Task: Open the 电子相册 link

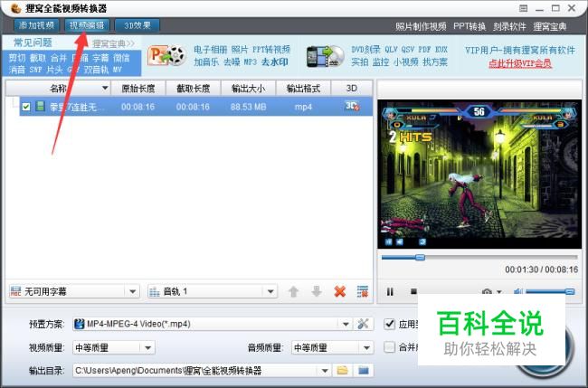Action: pyautogui.click(x=211, y=50)
